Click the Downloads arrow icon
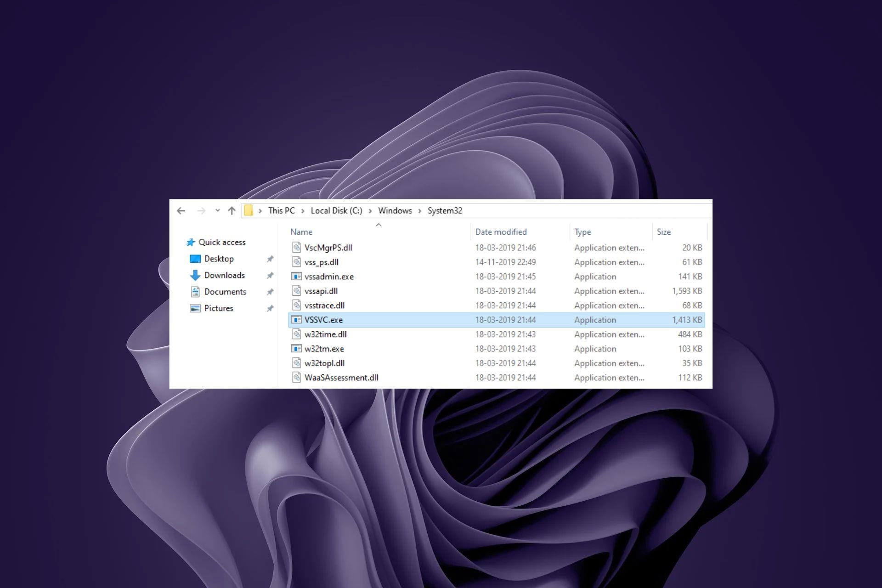This screenshot has height=588, width=882. 195,275
